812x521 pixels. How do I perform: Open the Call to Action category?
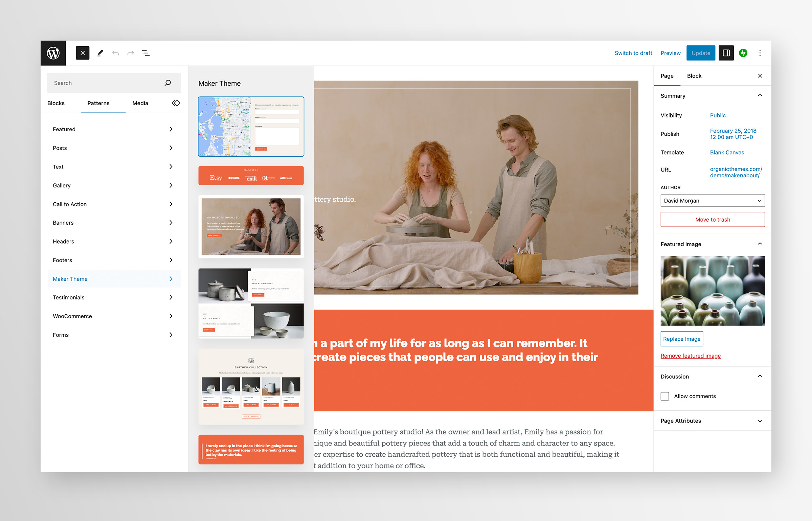(x=114, y=204)
